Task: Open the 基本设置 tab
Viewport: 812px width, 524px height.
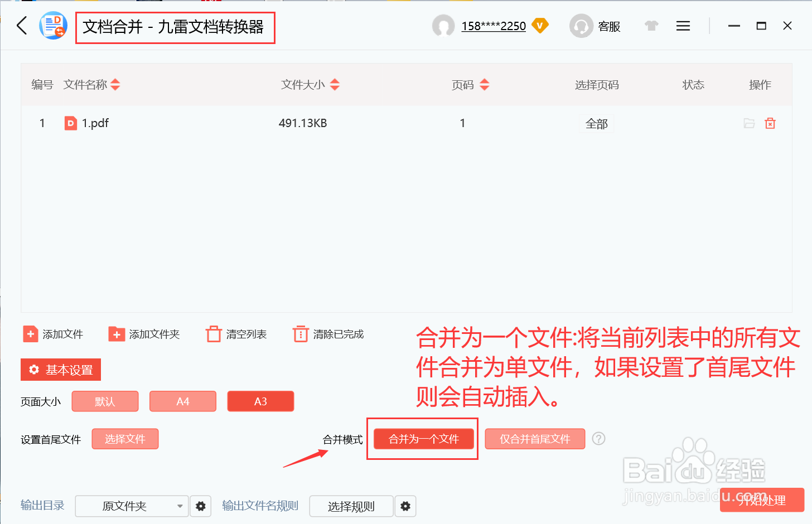Action: coord(61,370)
